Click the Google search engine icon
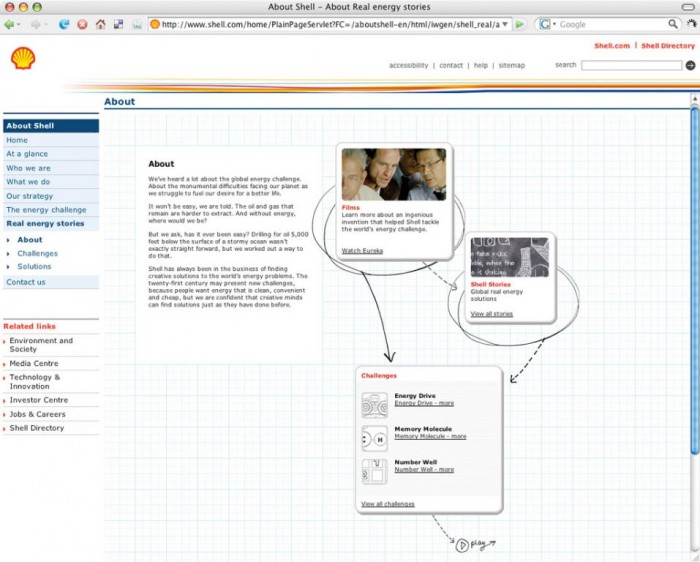Image resolution: width=700 pixels, height=562 pixels. (545, 24)
